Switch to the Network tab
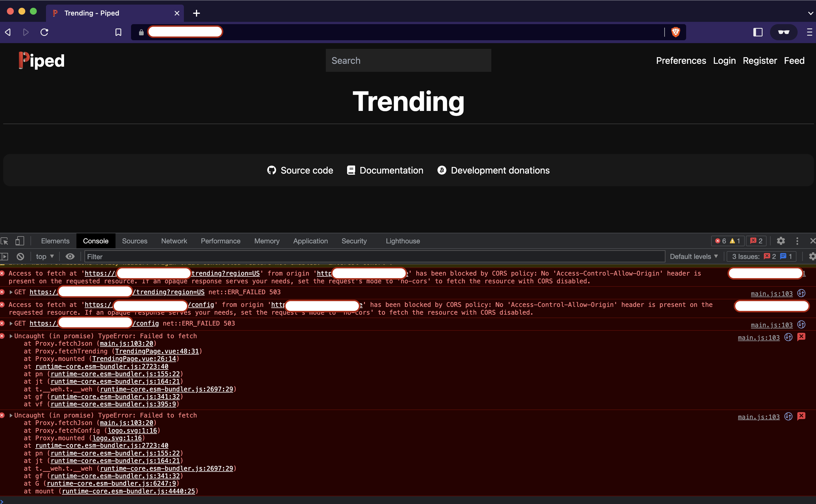The height and width of the screenshot is (504, 816). click(x=174, y=241)
